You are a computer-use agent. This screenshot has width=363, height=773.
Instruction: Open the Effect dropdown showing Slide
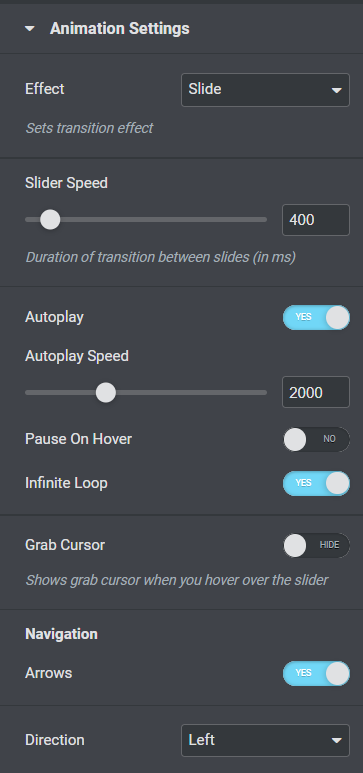265,90
